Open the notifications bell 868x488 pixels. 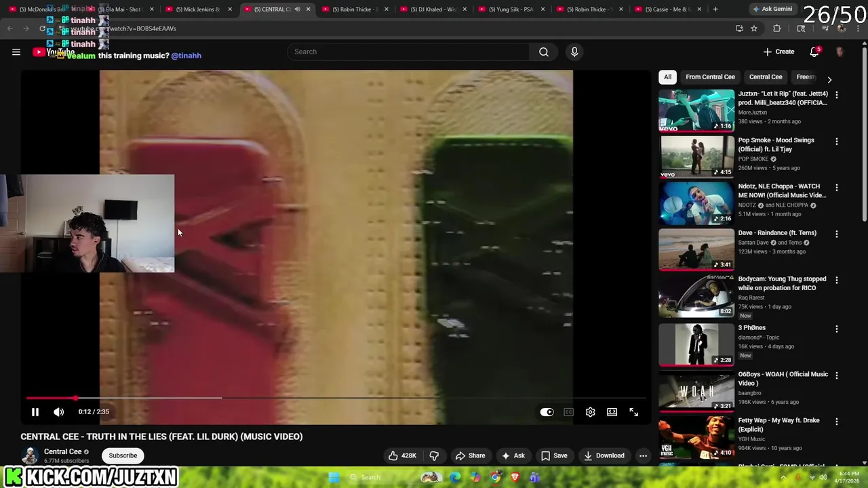click(x=814, y=52)
